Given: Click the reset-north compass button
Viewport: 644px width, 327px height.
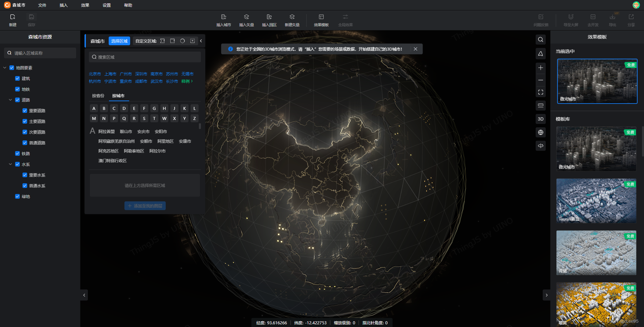Looking at the screenshot, I should pos(541,54).
